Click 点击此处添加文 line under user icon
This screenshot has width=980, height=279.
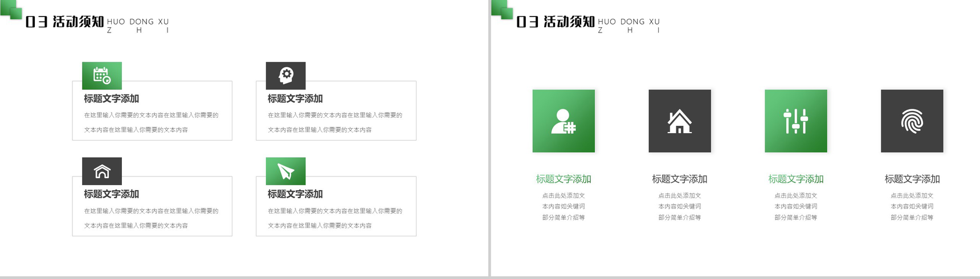[x=563, y=195]
